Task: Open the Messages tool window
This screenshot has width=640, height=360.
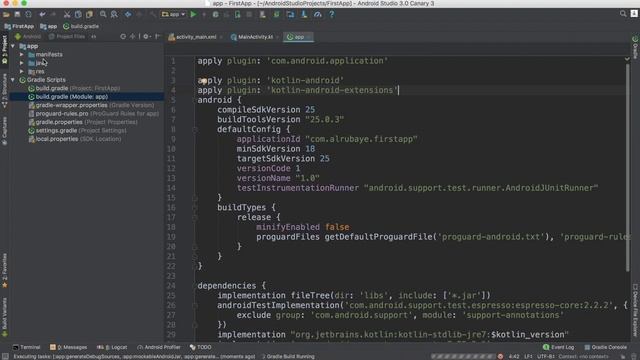Action: click(x=69, y=347)
